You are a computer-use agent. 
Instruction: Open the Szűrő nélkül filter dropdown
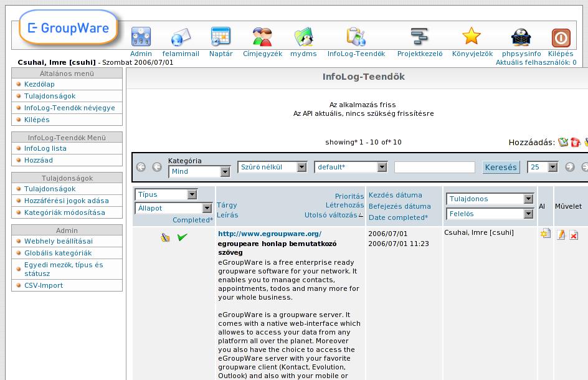(272, 167)
